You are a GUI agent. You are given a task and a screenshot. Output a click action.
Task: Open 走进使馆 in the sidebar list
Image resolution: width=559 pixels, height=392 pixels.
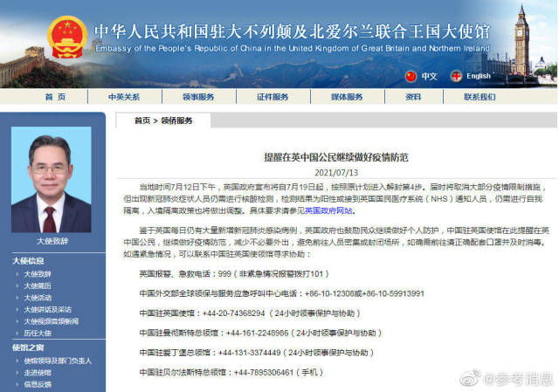(x=38, y=373)
